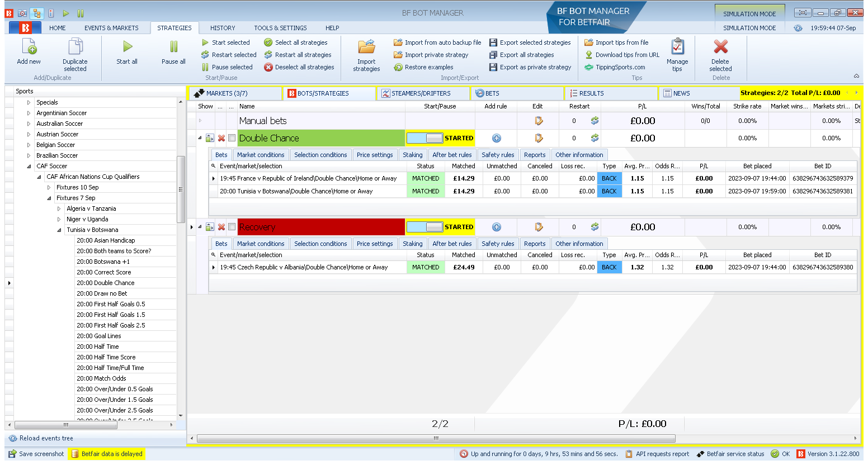Expand Niger v Uganda node

coord(59,219)
